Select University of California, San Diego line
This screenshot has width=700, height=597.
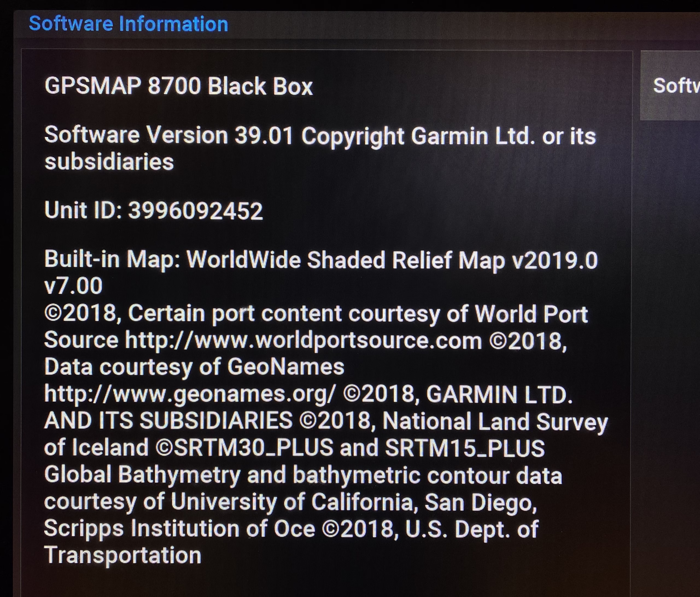point(291,502)
